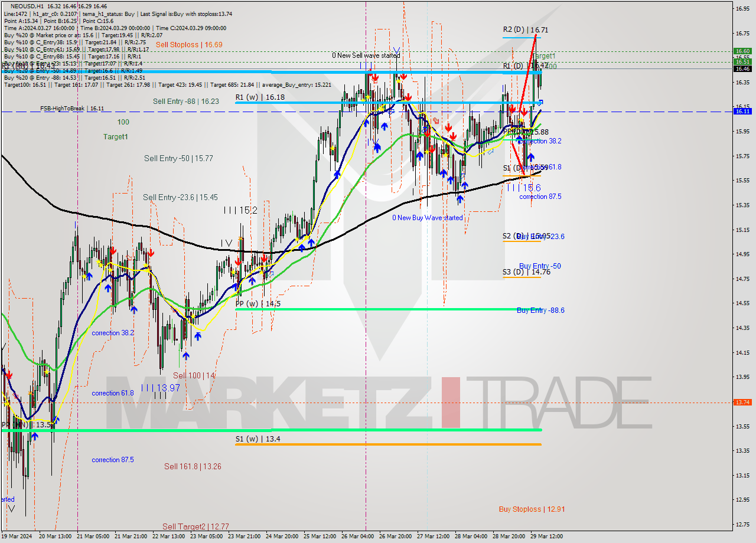This screenshot has width=756, height=543.
Task: Click the '29 Mar 12:00' time axis label
Action: click(547, 537)
